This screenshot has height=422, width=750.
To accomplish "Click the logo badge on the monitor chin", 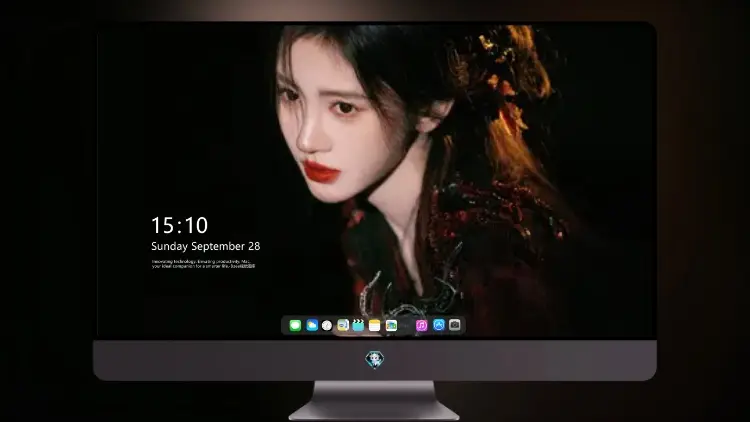I will pos(375,359).
